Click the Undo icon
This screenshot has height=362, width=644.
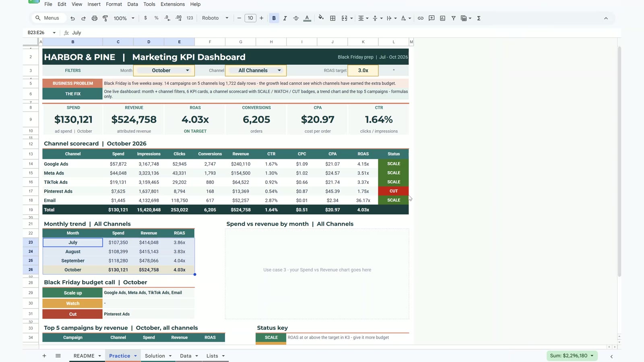pos(72,18)
